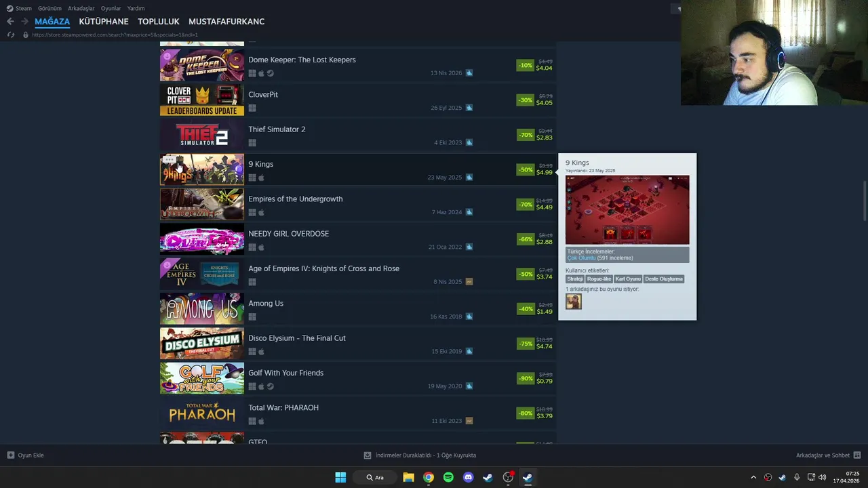Click the -70% discount on Thief Simulator 2
The image size is (868, 488).
pos(526,135)
